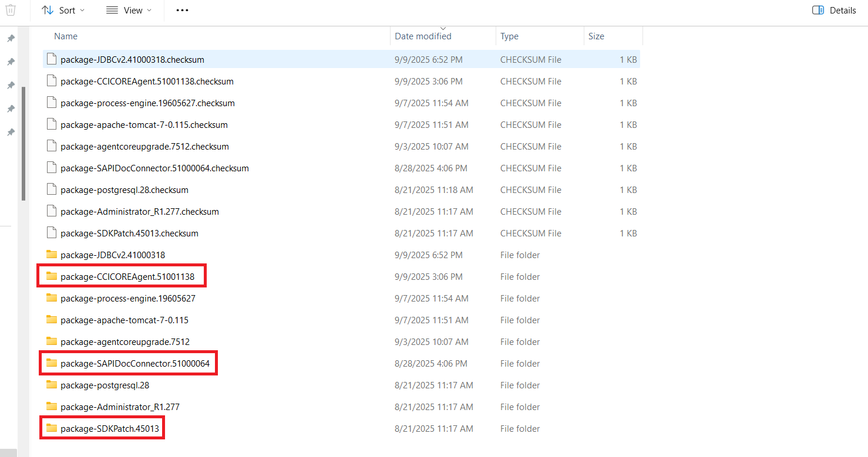Image resolution: width=868 pixels, height=457 pixels.
Task: Sort by Type column header
Action: pos(509,36)
